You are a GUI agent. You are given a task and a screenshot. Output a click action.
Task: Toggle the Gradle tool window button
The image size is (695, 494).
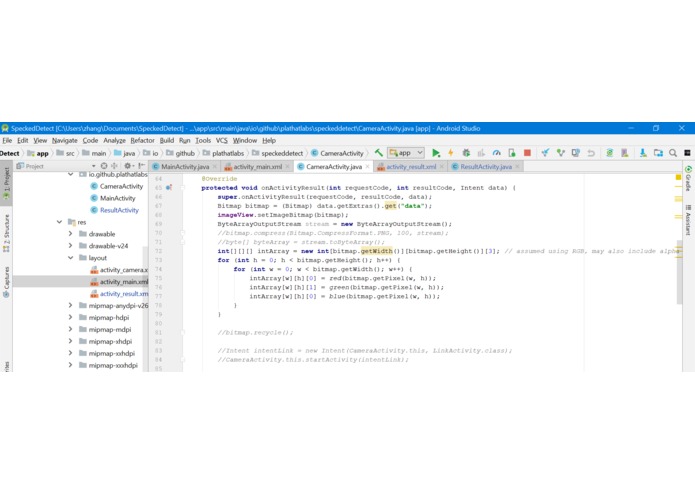688,179
